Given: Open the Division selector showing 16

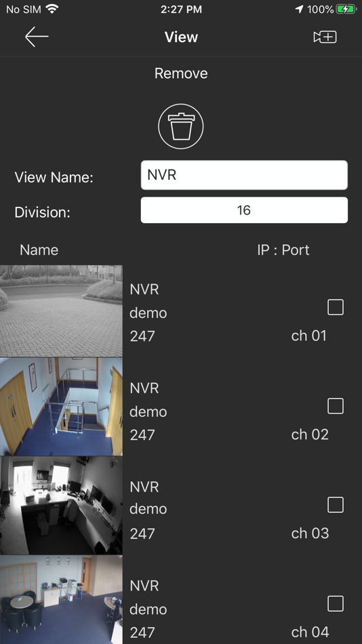Looking at the screenshot, I should (244, 210).
